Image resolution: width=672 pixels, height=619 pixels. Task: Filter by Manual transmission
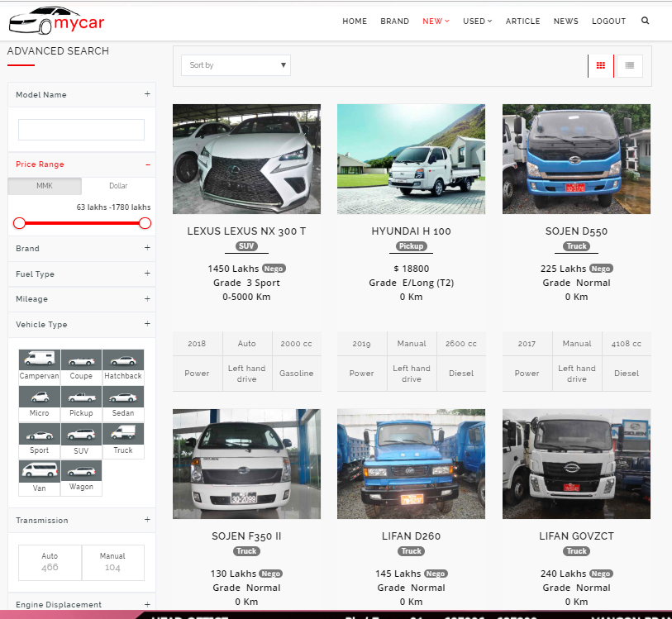pos(112,563)
